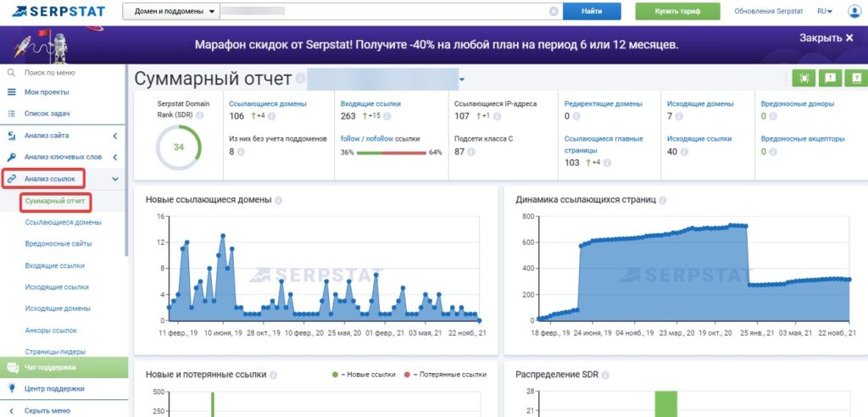This screenshot has width=868, height=417.
Task: Open Обновления Serpstat link
Action: (x=768, y=11)
